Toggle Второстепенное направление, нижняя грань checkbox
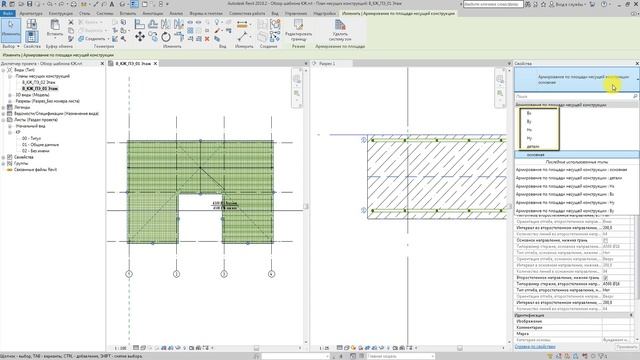The image size is (640, 360). [605, 278]
